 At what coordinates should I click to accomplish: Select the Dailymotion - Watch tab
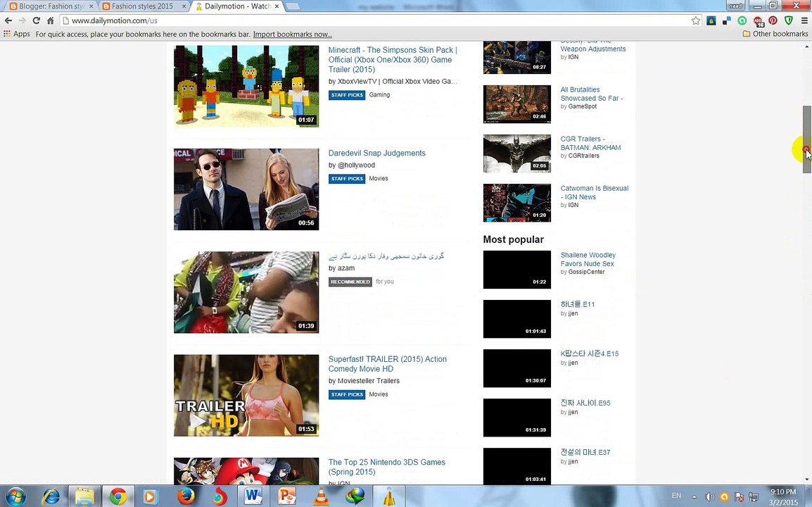pyautogui.click(x=237, y=6)
